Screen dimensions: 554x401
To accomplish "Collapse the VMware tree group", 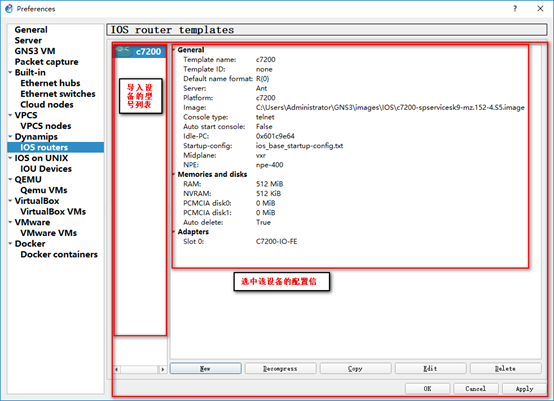I will coord(10,222).
